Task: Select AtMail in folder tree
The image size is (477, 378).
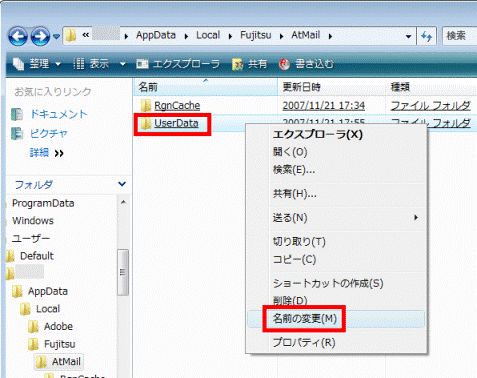Action: tap(66, 362)
